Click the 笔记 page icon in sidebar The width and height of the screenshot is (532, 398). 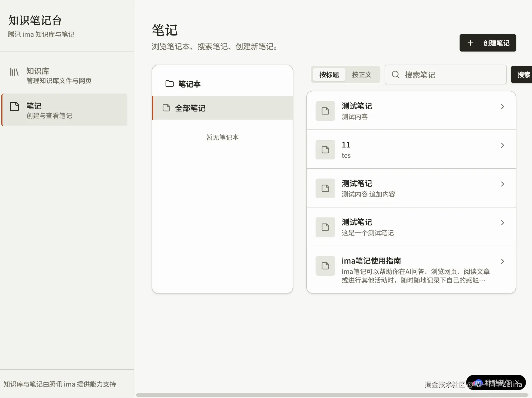[14, 107]
